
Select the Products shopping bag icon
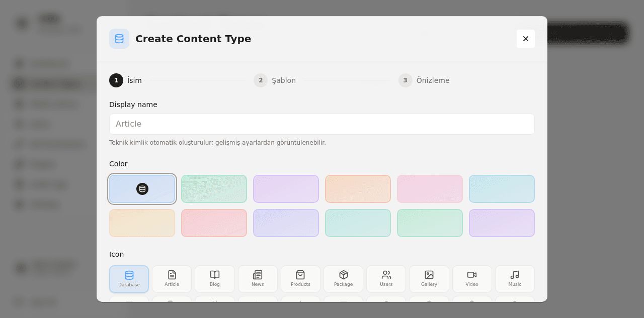tap(300, 279)
